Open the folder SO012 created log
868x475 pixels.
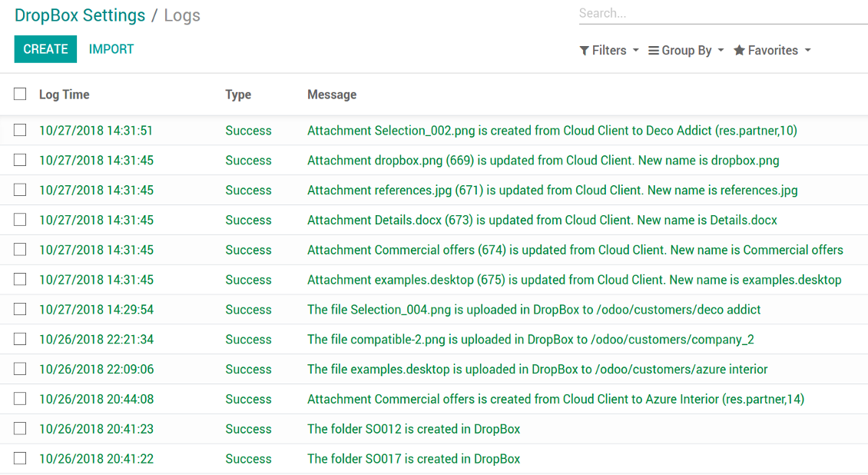coord(413,429)
